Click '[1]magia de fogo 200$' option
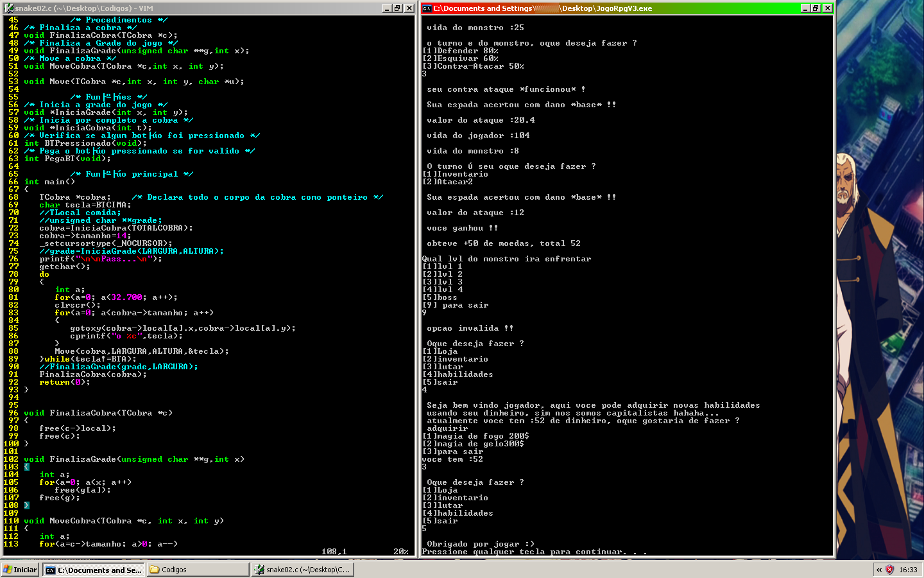Viewport: 924px width, 578px height. (x=475, y=436)
